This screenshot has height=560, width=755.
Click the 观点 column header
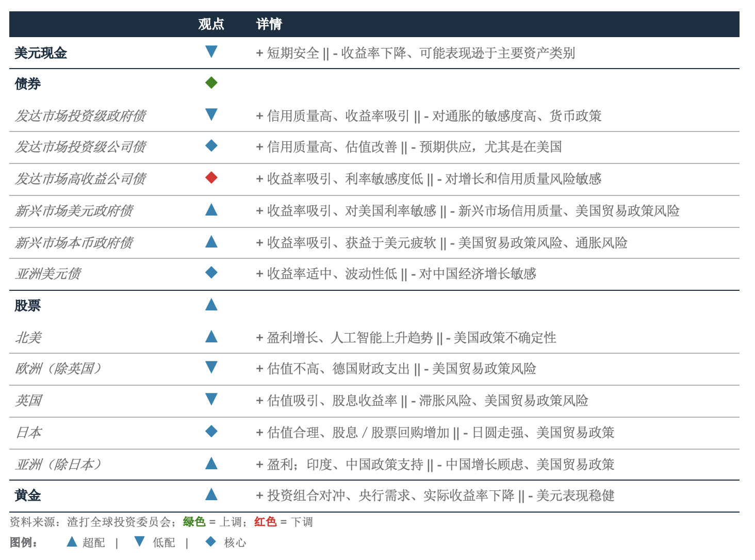click(x=211, y=24)
